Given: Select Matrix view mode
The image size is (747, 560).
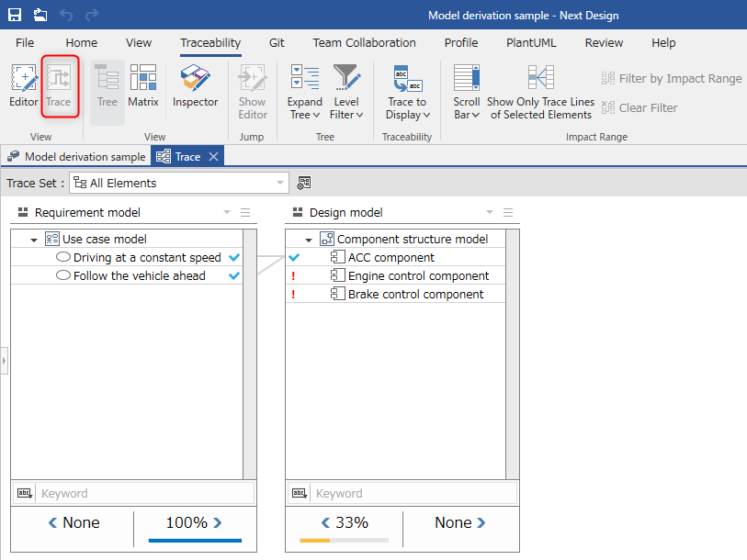Looking at the screenshot, I should click(143, 85).
